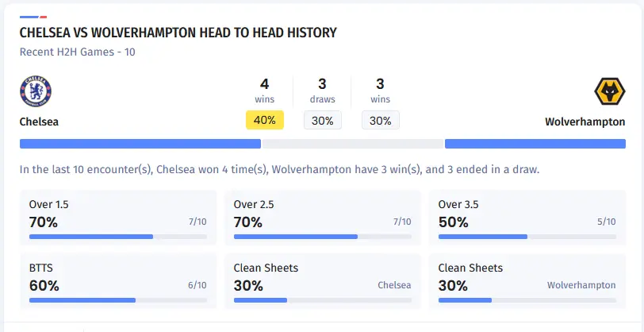
Task: Click the Wolverhampton blue wins bar
Action: [535, 144]
